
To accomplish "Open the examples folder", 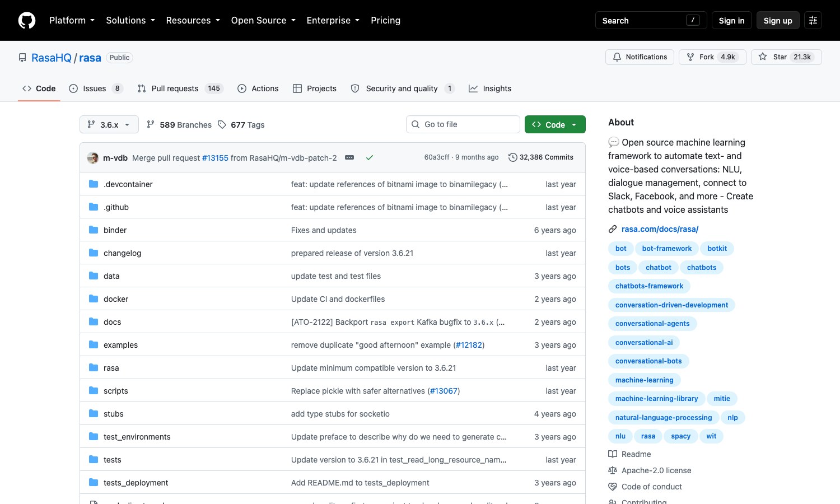I will click(x=120, y=345).
